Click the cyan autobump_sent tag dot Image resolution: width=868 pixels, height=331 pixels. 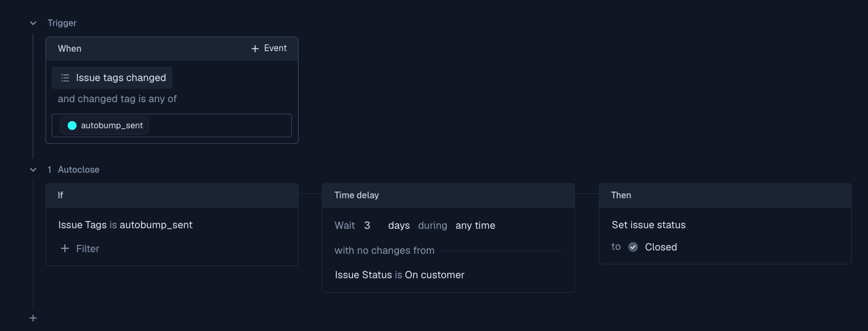(x=72, y=126)
